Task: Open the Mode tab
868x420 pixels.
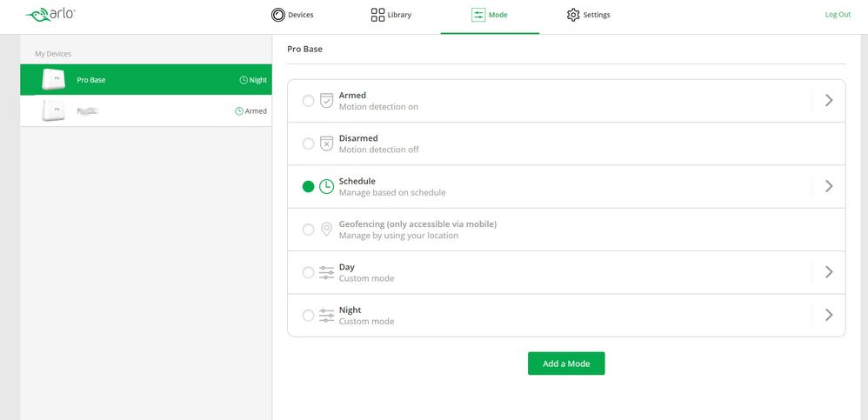Action: tap(490, 17)
